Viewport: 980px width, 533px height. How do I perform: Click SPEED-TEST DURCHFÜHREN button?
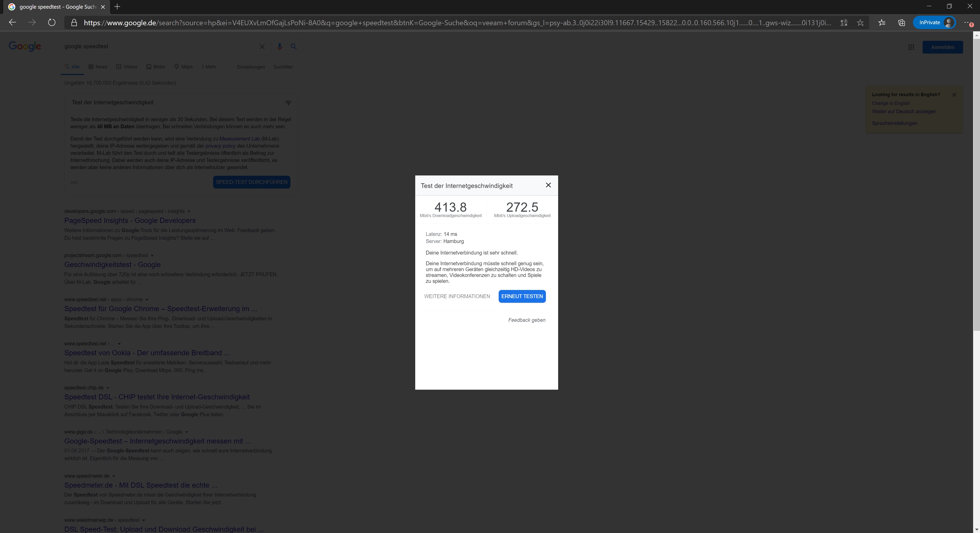point(251,182)
